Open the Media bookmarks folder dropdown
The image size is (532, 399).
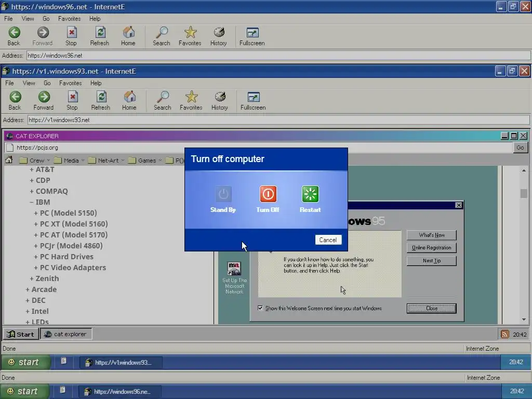pos(69,160)
